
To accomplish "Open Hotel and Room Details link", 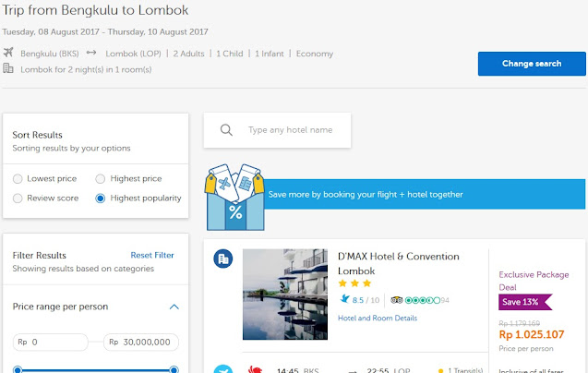I will tap(378, 318).
